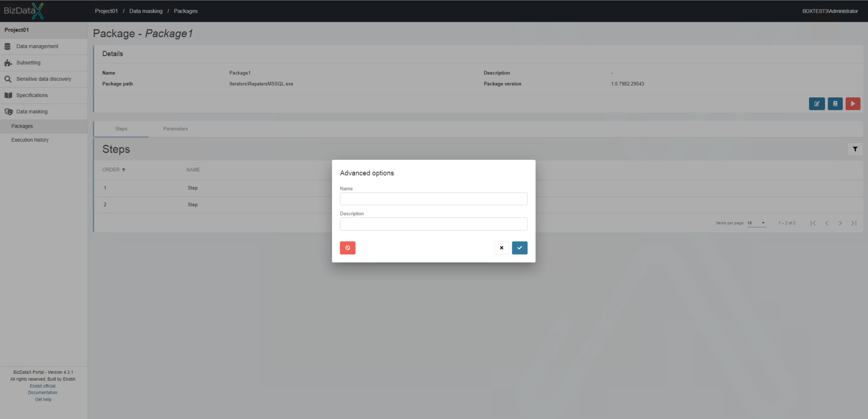868x419 pixels.
Task: Open Documentation link in footer
Action: pyautogui.click(x=43, y=393)
